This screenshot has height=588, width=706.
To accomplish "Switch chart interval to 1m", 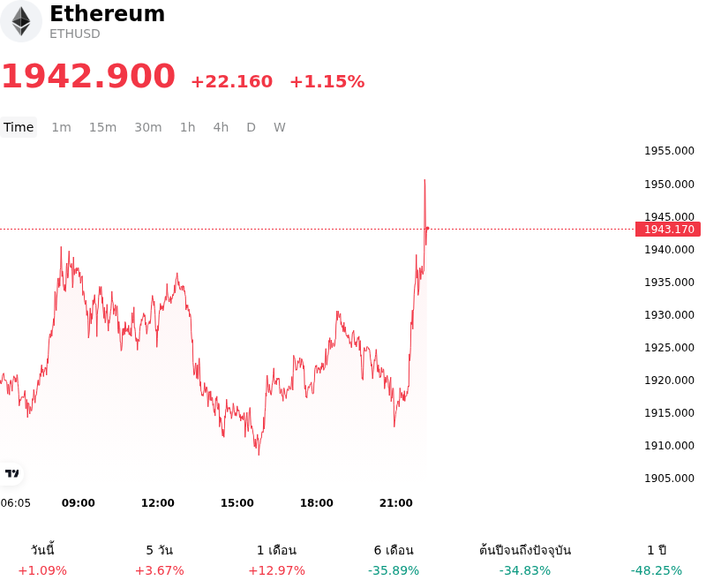I will (61, 127).
